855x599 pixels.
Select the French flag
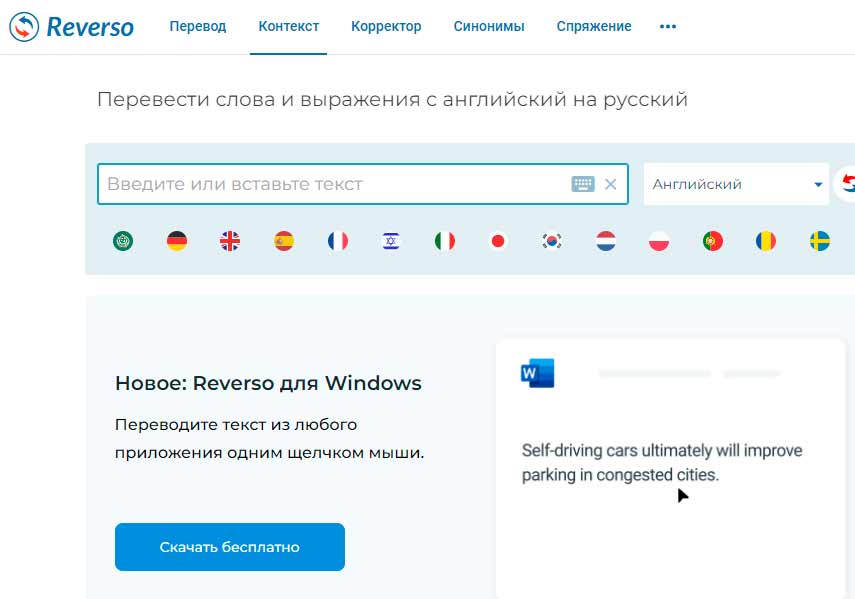point(338,241)
